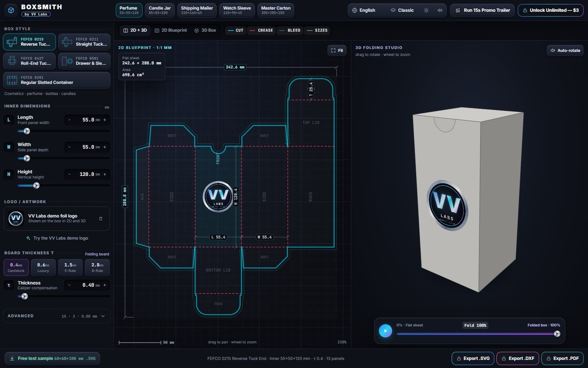Decrease Thickness with the minus button
This screenshot has height=368, width=588.
coord(69,285)
